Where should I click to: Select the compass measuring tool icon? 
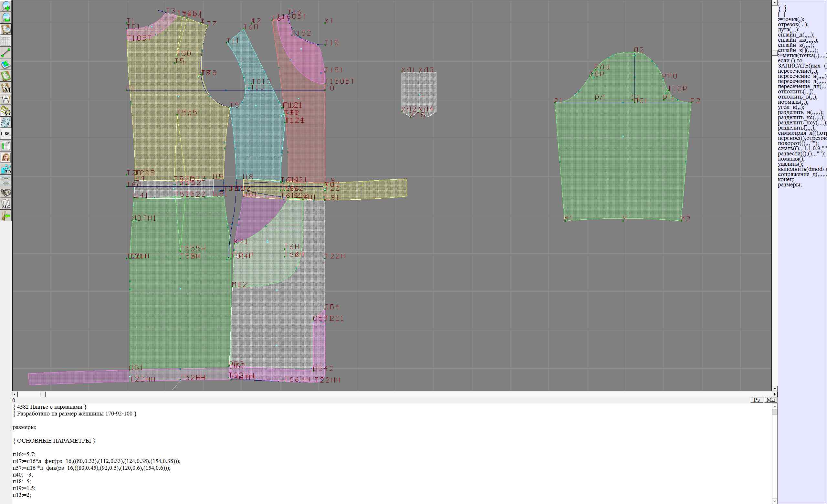(x=6, y=99)
